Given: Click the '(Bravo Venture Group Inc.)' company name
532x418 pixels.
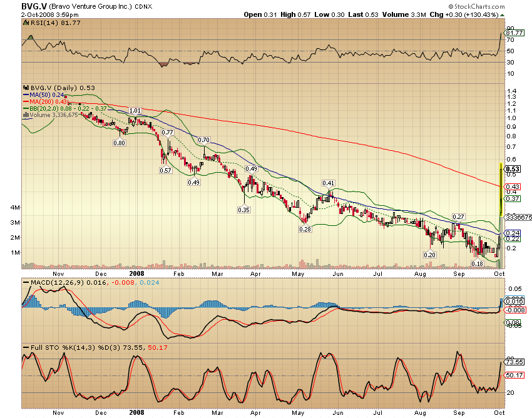Looking at the screenshot, I should tap(91, 7).
